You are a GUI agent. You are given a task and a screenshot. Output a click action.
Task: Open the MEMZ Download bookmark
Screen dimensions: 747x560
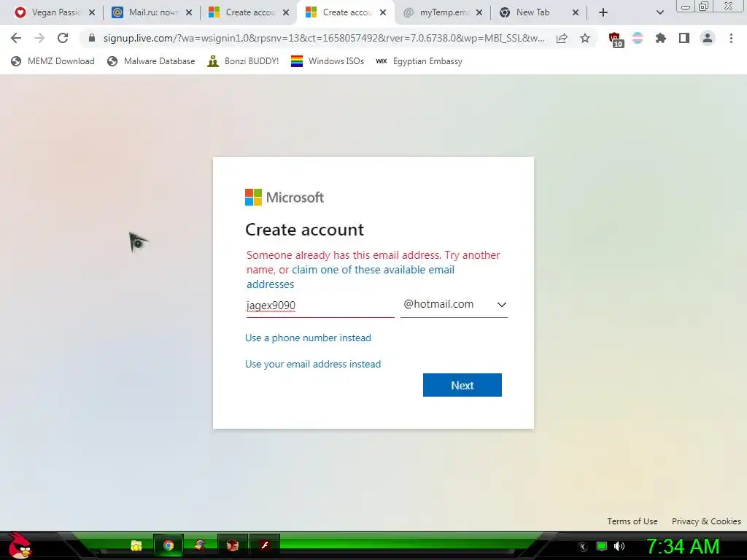pyautogui.click(x=53, y=61)
